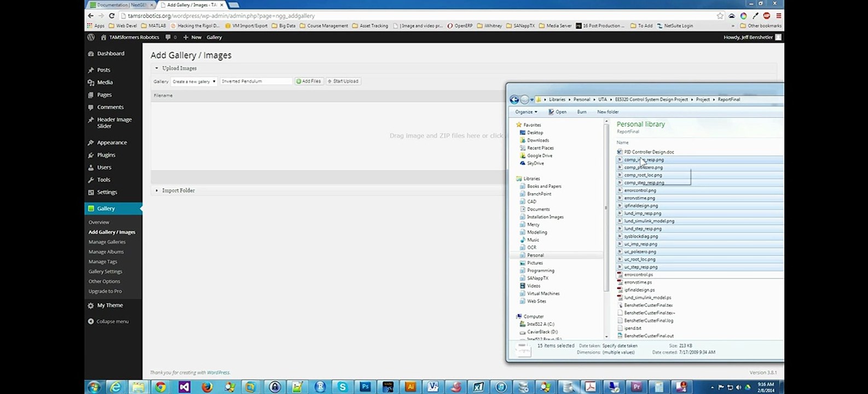Expand the Import Folder section
Screen dimensions: 868x394
pyautogui.click(x=157, y=190)
